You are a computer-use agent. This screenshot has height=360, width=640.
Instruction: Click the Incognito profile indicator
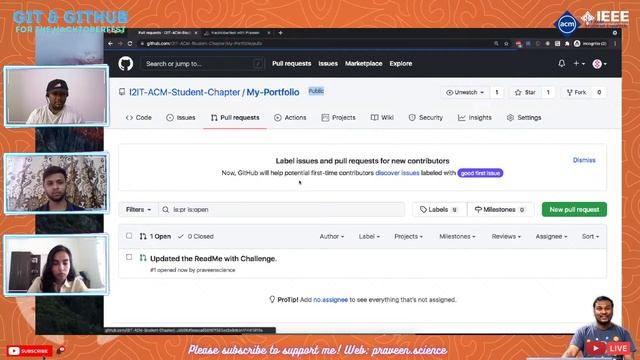pos(590,43)
